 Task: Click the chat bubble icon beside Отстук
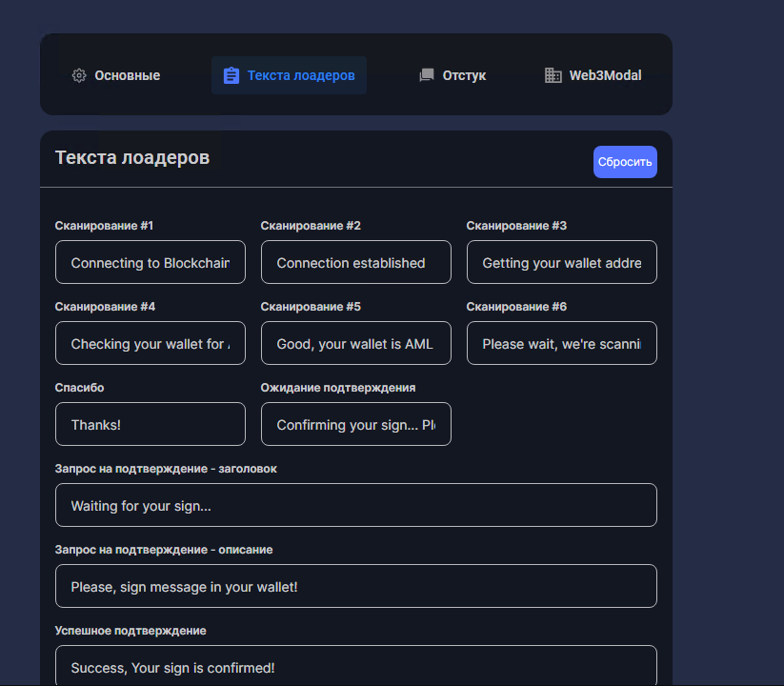[x=427, y=75]
